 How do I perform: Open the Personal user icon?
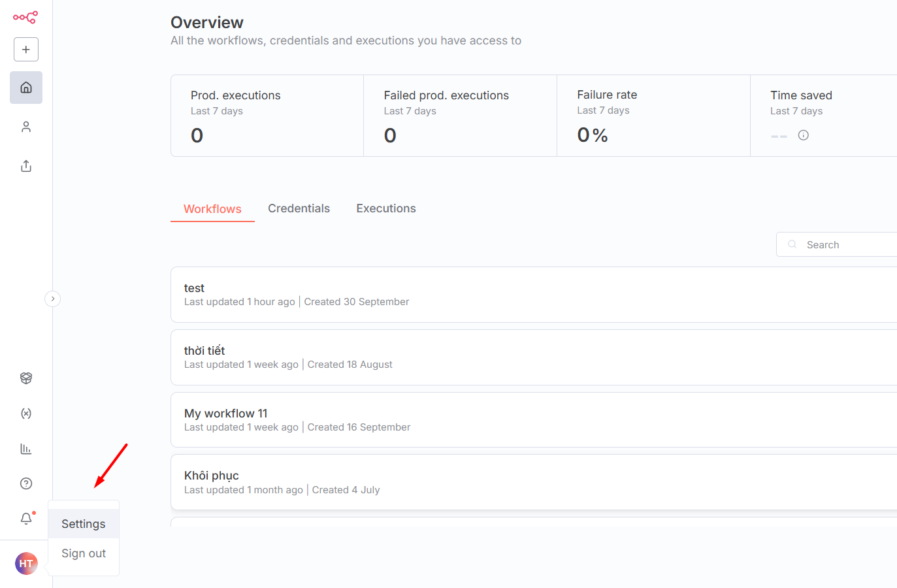pos(26,127)
